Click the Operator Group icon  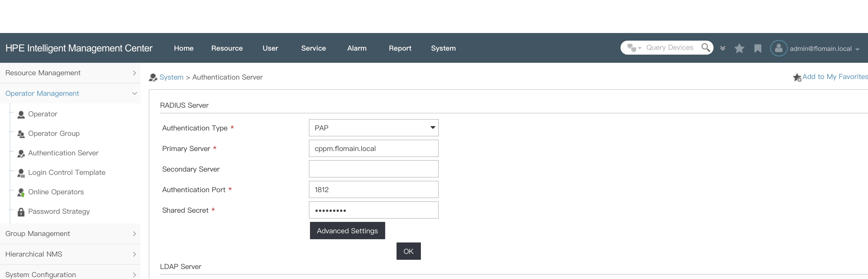click(x=21, y=133)
